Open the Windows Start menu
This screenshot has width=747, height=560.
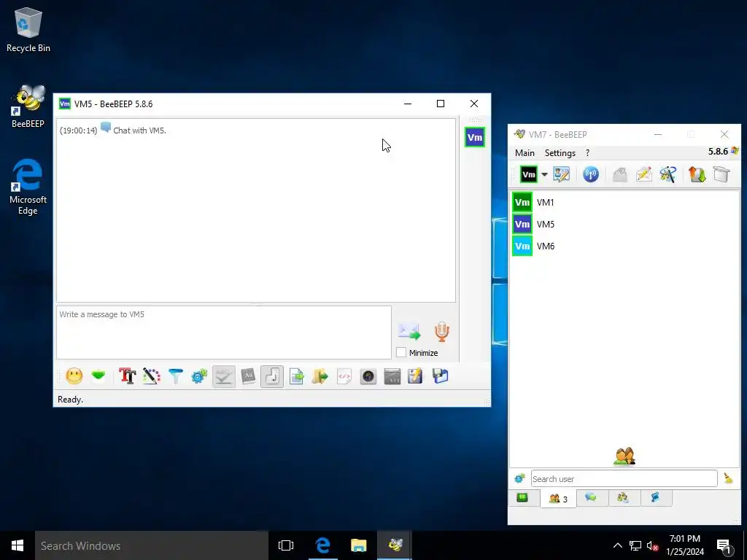(x=18, y=545)
